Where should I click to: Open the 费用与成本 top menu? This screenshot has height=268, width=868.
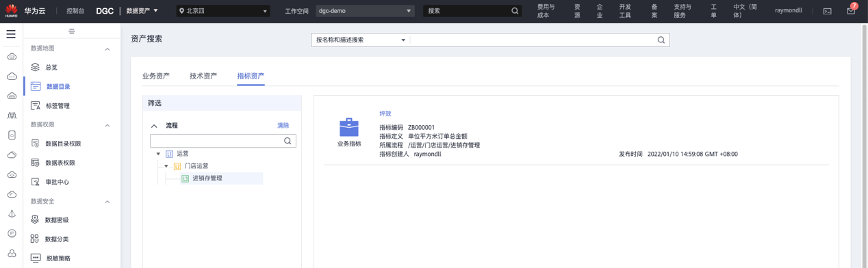(546, 11)
